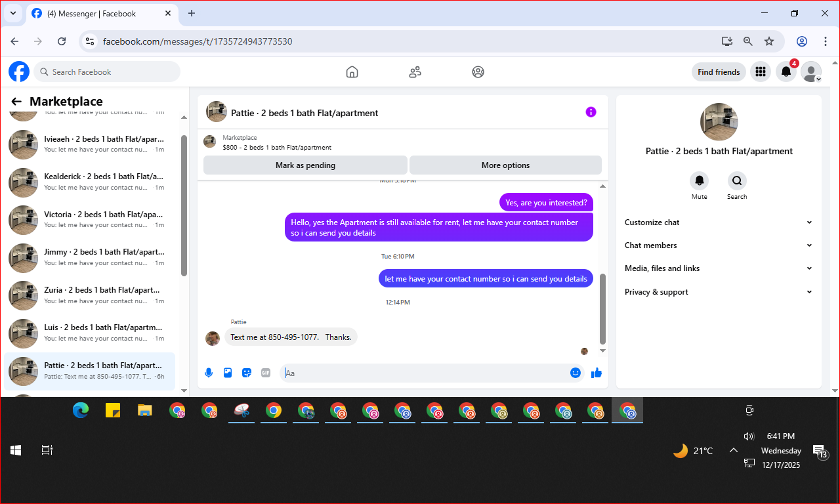Go back with the Marketplace arrow
The width and height of the screenshot is (840, 504).
click(x=16, y=102)
